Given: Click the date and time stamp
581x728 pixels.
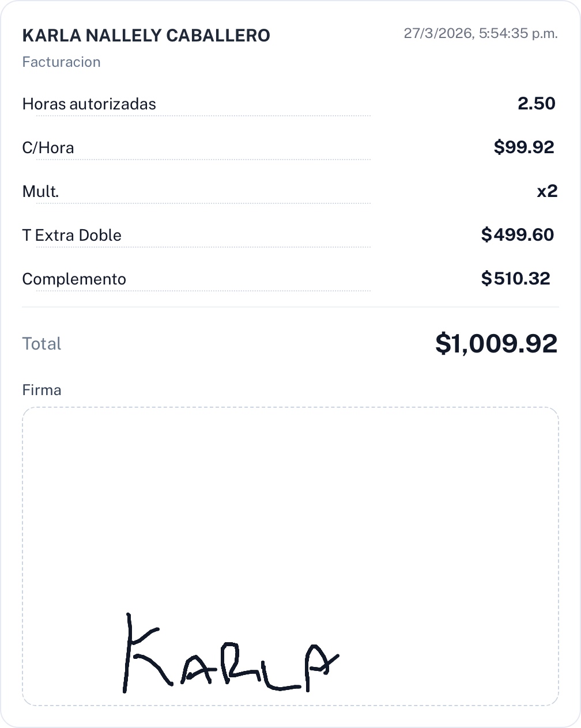Looking at the screenshot, I should tap(480, 33).
